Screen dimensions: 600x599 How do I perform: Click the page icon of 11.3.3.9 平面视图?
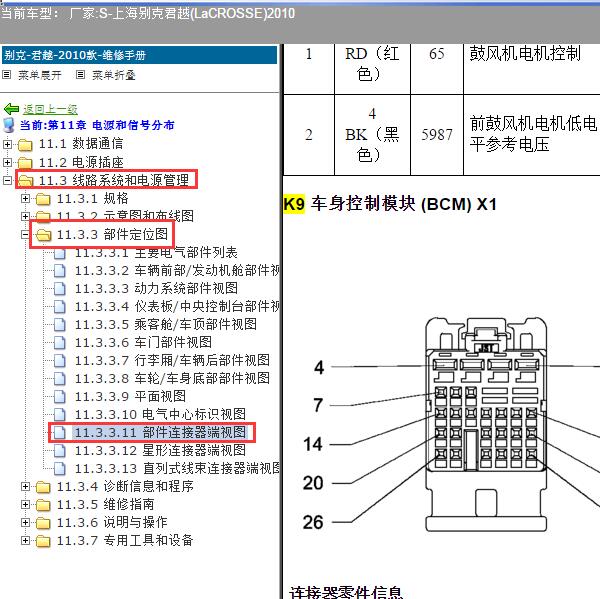(x=60, y=397)
